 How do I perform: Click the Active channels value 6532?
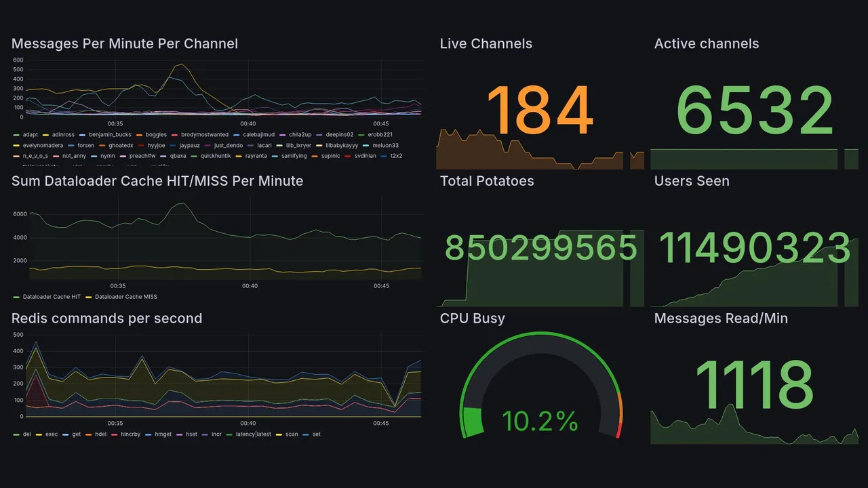pos(755,110)
